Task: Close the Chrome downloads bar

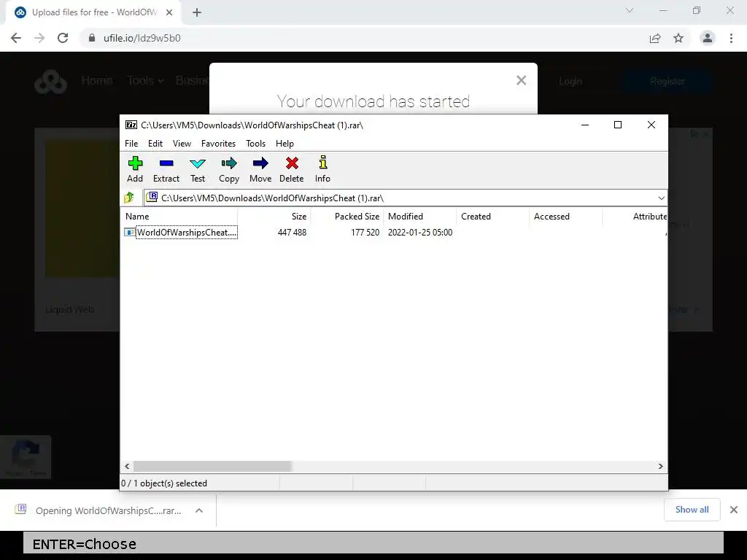Action: click(734, 510)
